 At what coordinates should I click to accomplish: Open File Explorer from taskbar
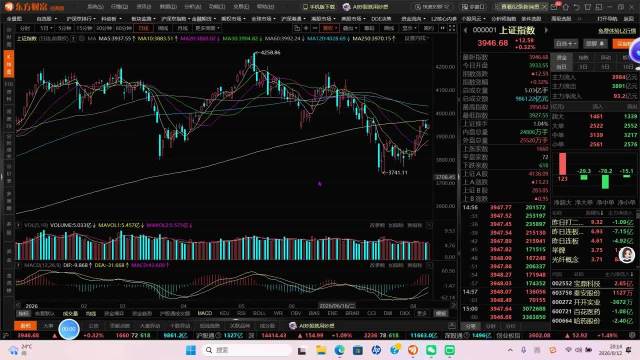pyautogui.click(x=321, y=350)
